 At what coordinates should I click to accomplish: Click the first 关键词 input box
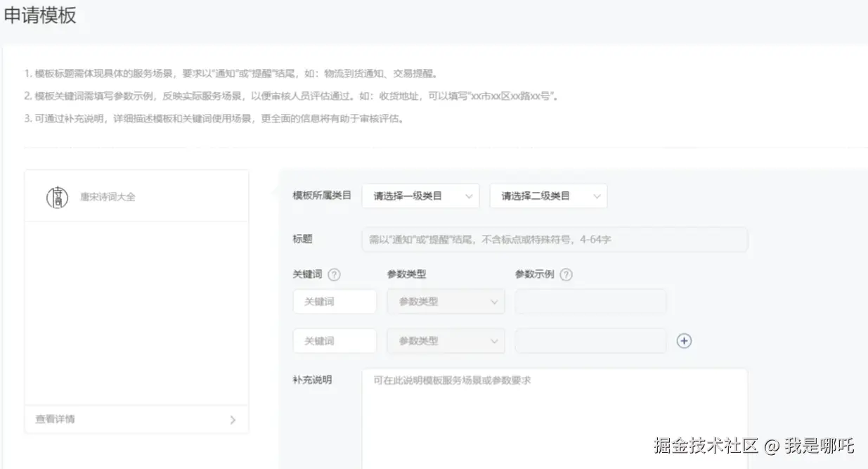[x=335, y=302]
